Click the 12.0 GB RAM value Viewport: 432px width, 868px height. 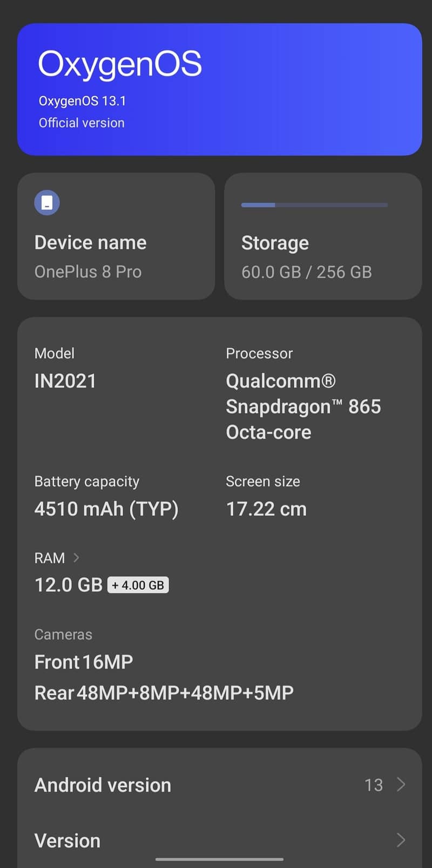pyautogui.click(x=69, y=584)
